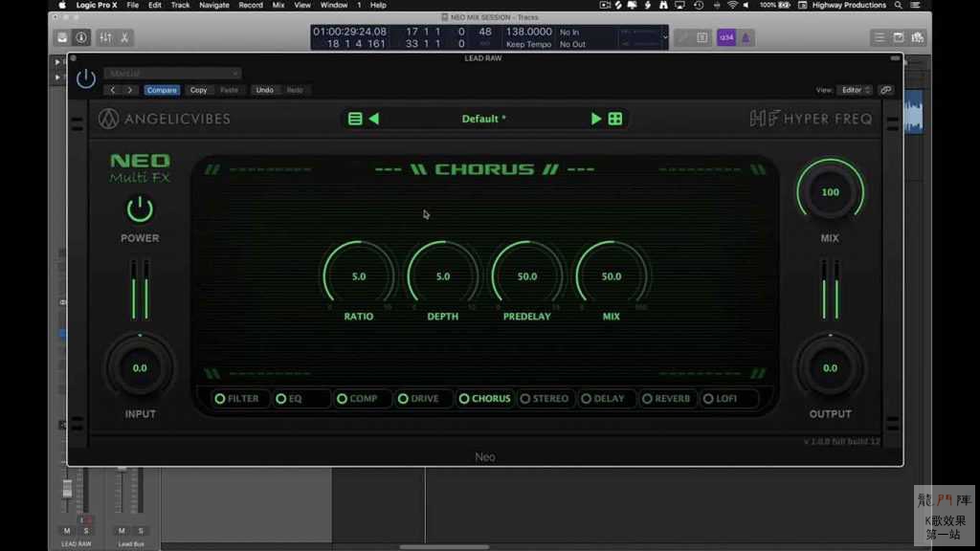The image size is (980, 551).
Task: Open the plugin setting preset dropdown
Action: tap(172, 73)
